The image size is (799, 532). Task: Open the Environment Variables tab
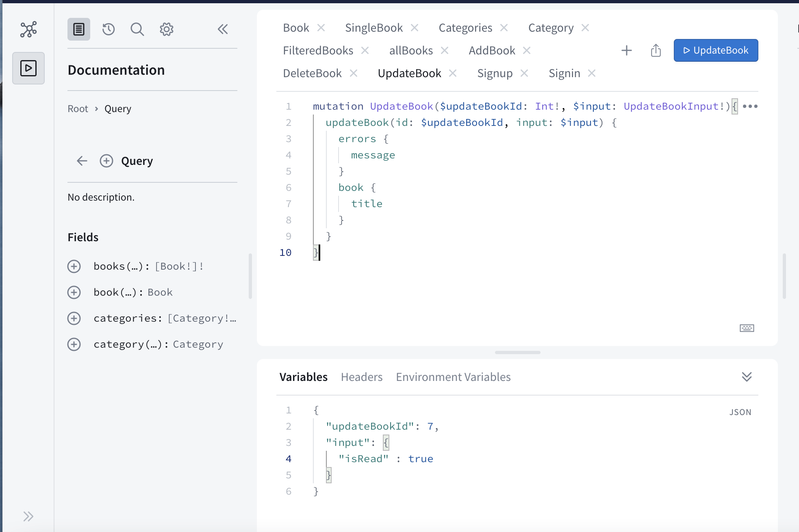point(454,377)
